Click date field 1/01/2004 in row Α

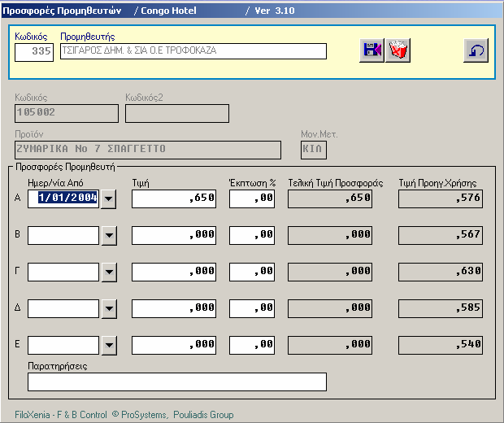click(63, 198)
